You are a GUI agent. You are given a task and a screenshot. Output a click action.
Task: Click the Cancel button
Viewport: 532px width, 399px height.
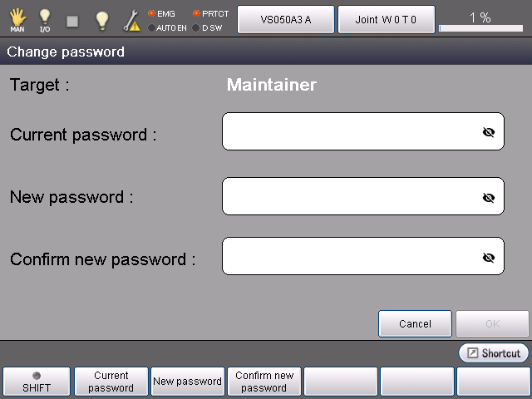tap(415, 323)
